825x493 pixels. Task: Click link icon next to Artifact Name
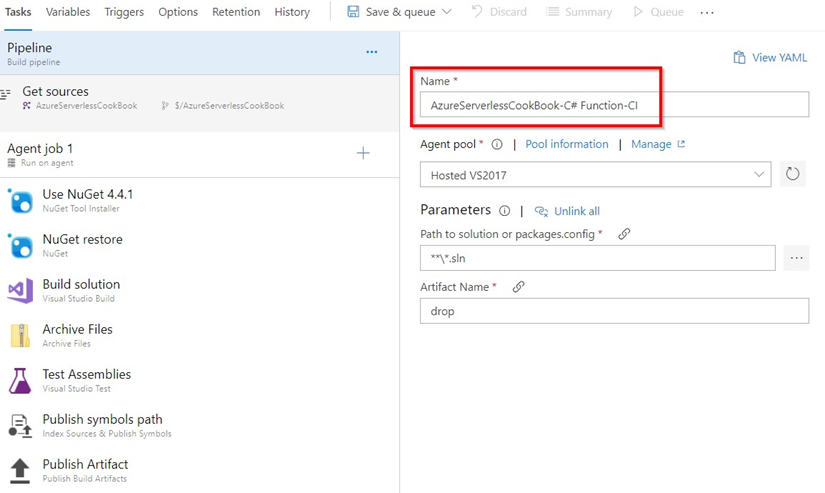tap(518, 287)
